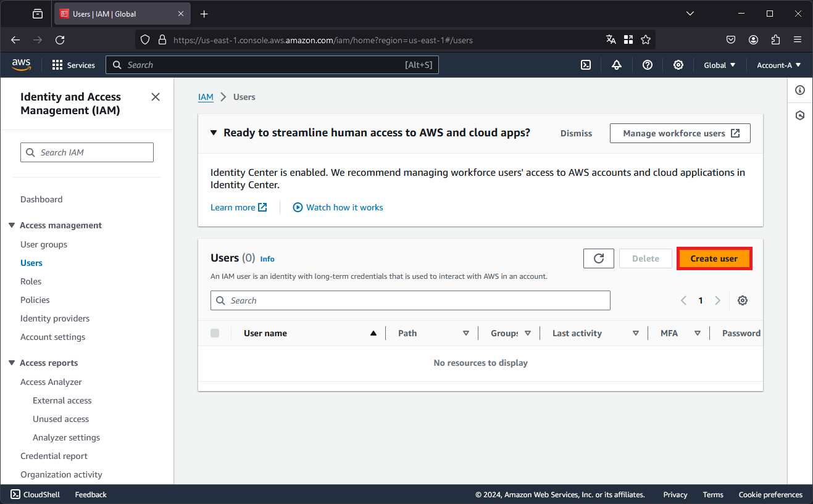Open the Firefox hamburger menu
813x504 pixels.
(x=798, y=39)
